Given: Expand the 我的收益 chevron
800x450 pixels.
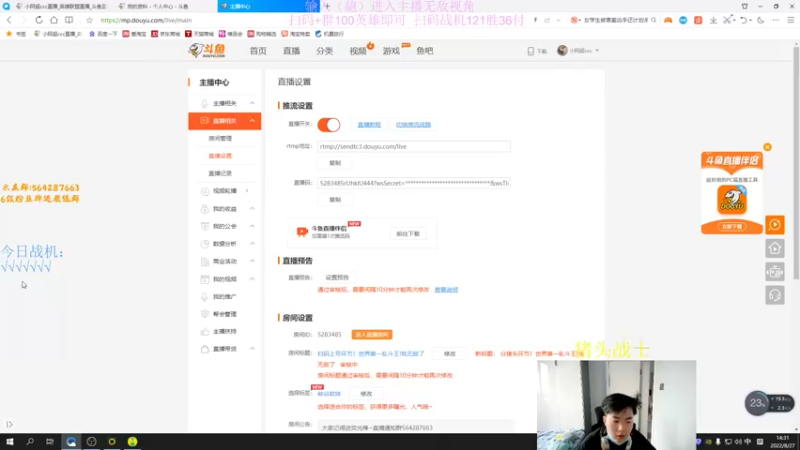Looking at the screenshot, I should coord(252,209).
